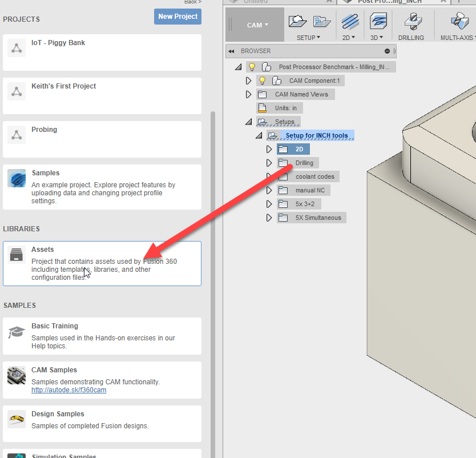Expand the manual NC folder
Viewport: 476px width, 458px height.
269,190
